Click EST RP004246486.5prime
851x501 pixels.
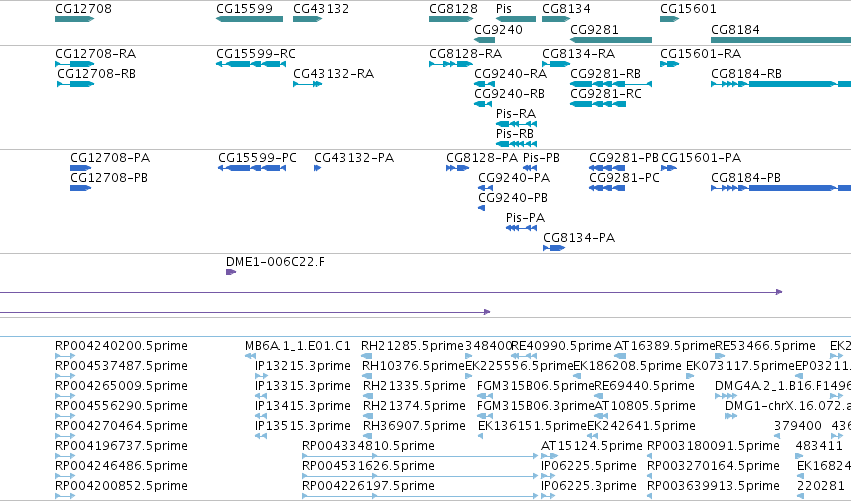pos(65,477)
